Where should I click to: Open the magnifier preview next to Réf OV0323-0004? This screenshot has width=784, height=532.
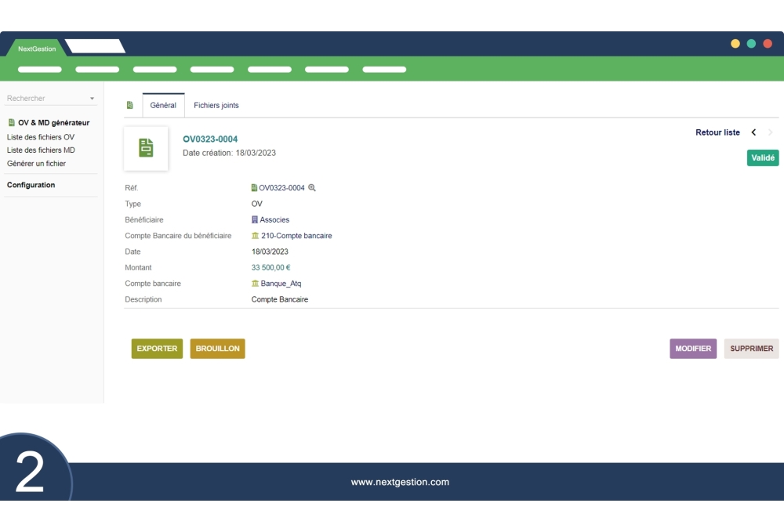313,188
